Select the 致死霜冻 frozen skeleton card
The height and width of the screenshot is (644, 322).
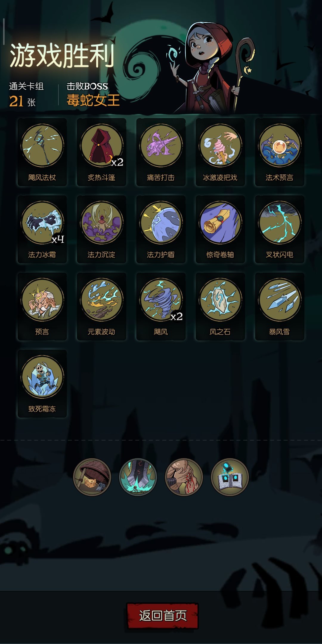coord(42,384)
